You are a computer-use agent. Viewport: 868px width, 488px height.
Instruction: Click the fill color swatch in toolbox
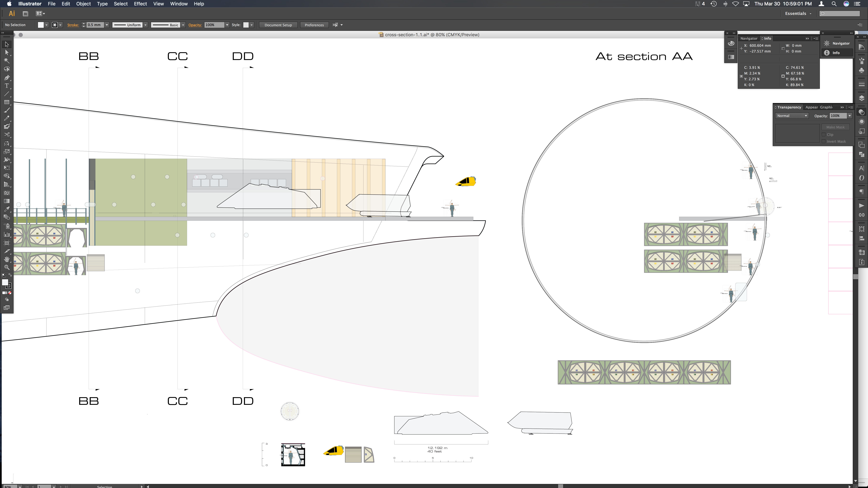tap(5, 282)
